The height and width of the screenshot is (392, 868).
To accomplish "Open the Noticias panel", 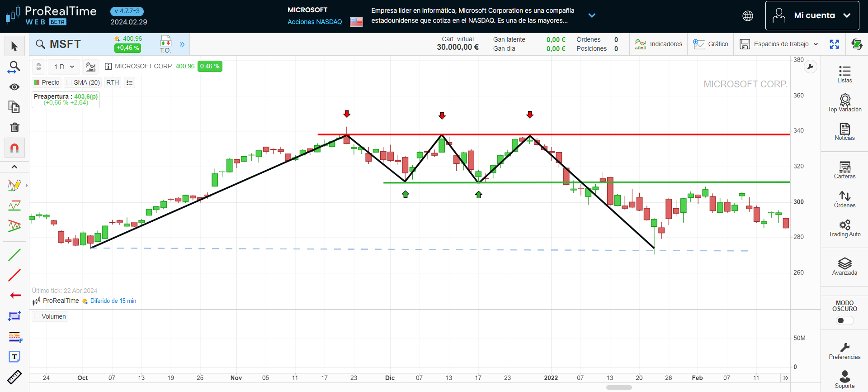I will click(844, 132).
